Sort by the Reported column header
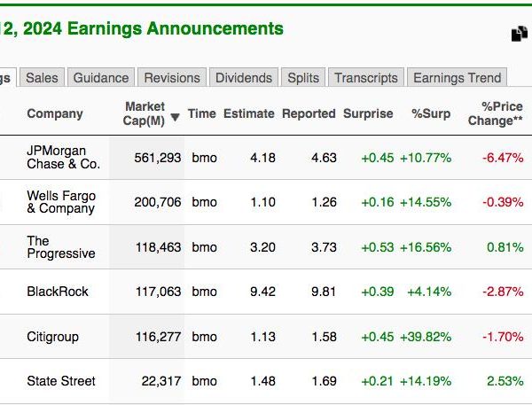The height and width of the screenshot is (405, 532). click(x=309, y=113)
